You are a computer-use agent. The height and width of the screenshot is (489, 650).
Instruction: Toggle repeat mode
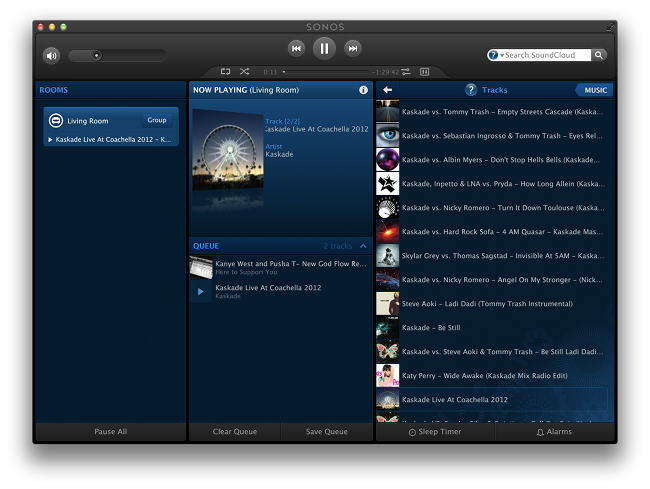[x=225, y=72]
